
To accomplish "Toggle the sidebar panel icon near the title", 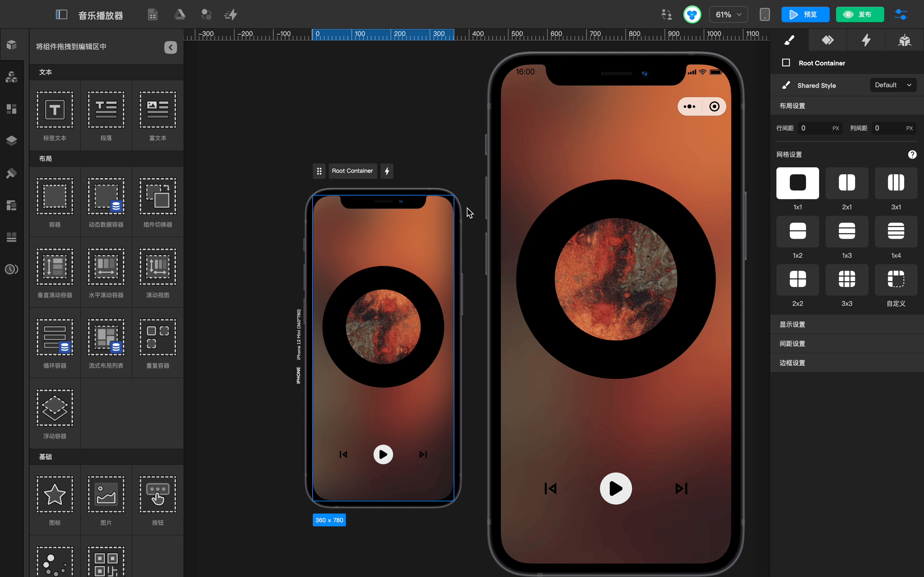I will [62, 15].
